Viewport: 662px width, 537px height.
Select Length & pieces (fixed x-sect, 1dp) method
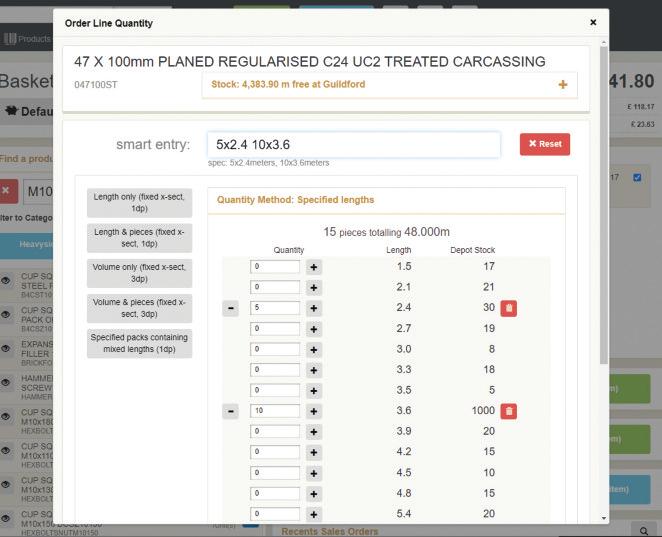[x=139, y=238]
